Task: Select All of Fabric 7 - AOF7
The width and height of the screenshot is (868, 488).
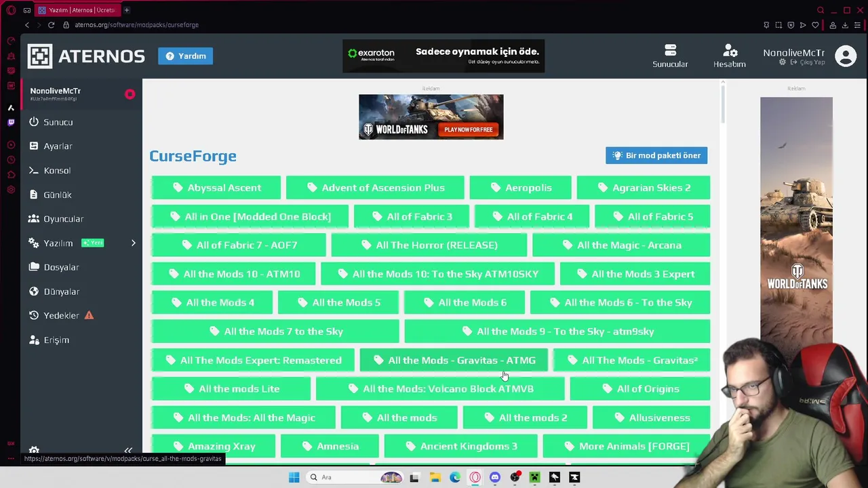Action: [239, 245]
